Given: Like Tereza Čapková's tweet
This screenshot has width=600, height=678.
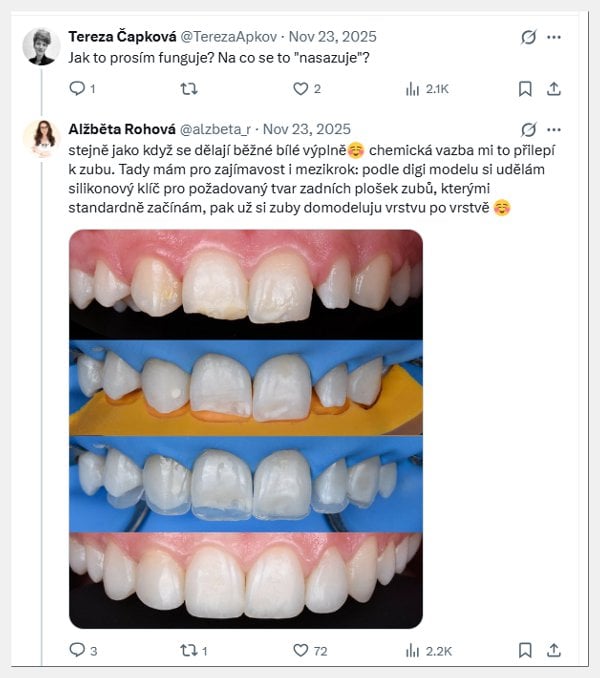Looking at the screenshot, I should (300, 89).
